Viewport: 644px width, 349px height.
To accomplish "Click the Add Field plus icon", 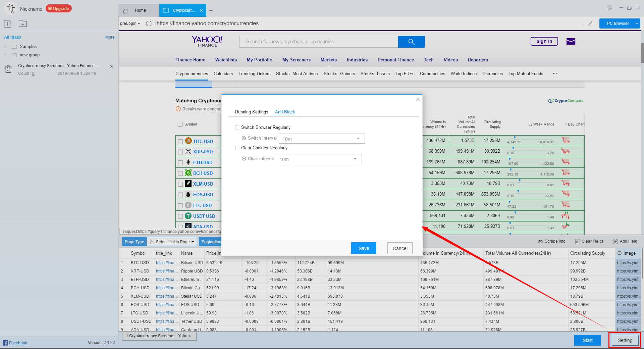I will click(x=615, y=241).
